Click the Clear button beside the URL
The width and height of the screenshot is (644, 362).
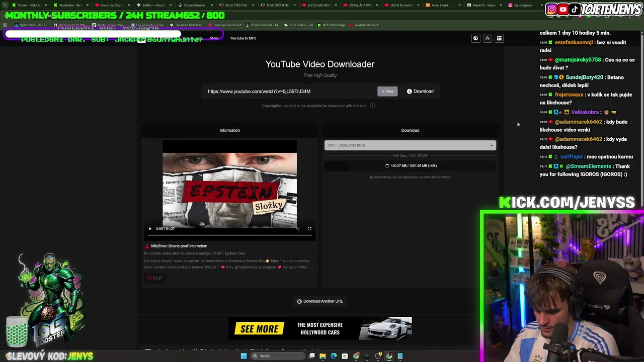387,92
